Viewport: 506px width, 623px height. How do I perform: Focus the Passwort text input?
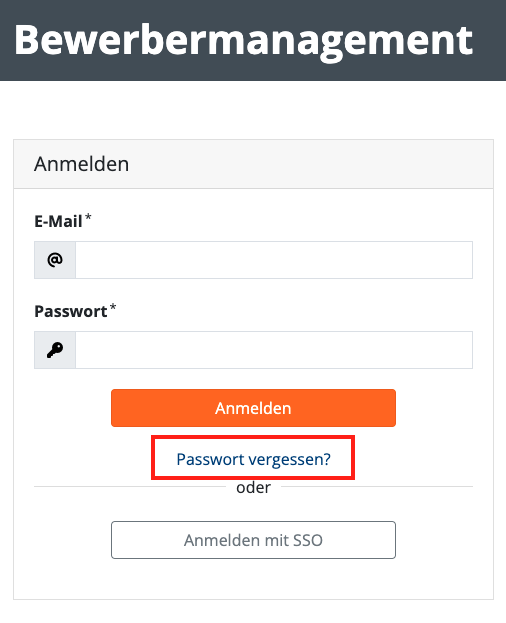pyautogui.click(x=274, y=350)
